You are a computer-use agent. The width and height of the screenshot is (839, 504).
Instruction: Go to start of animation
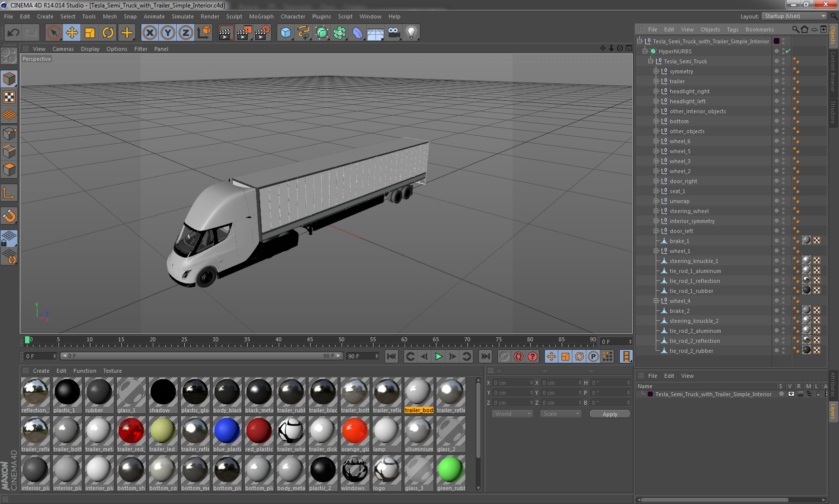[x=392, y=356]
